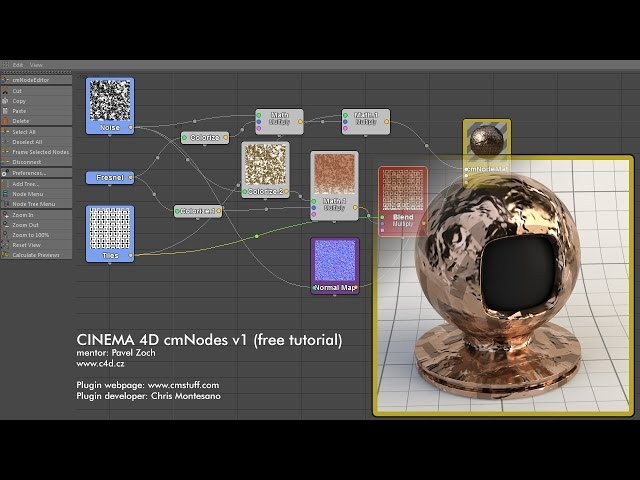Viewport: 640px width, 480px height.
Task: Click the Math node magenta input port
Action: (259, 128)
